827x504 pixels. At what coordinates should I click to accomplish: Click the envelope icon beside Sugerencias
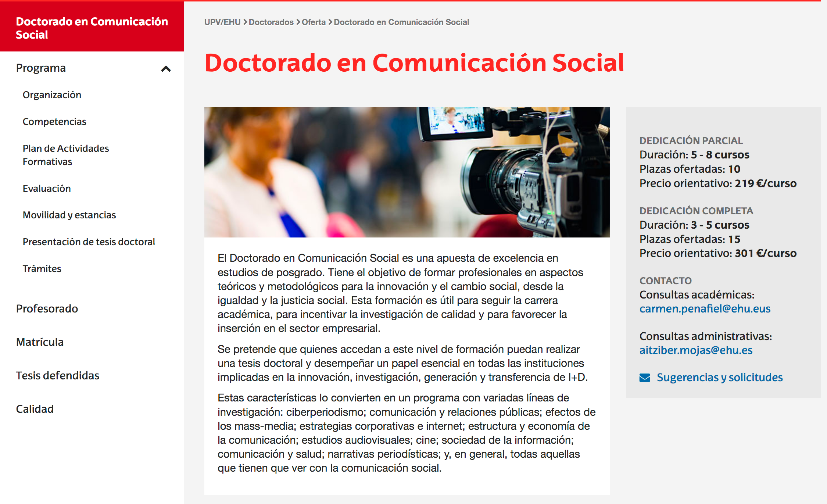pos(645,378)
